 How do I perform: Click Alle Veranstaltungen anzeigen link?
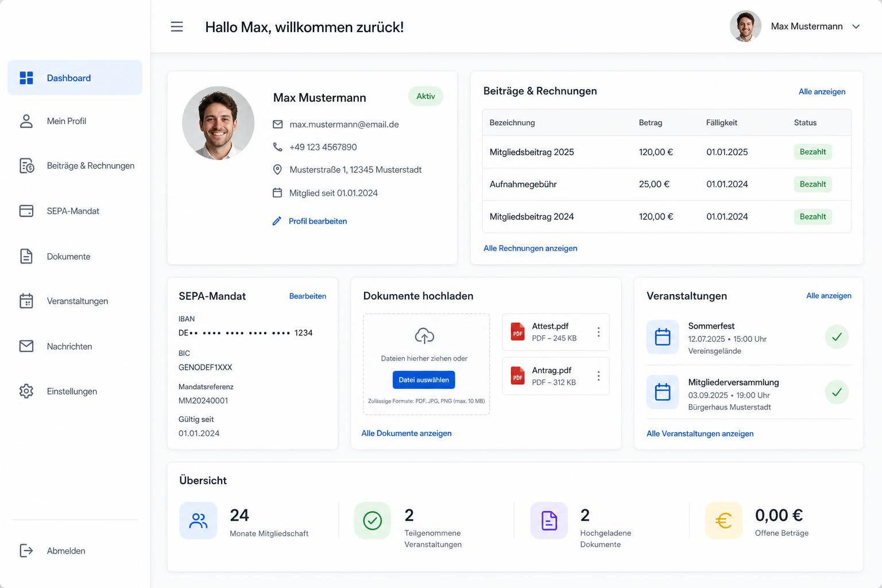tap(700, 434)
